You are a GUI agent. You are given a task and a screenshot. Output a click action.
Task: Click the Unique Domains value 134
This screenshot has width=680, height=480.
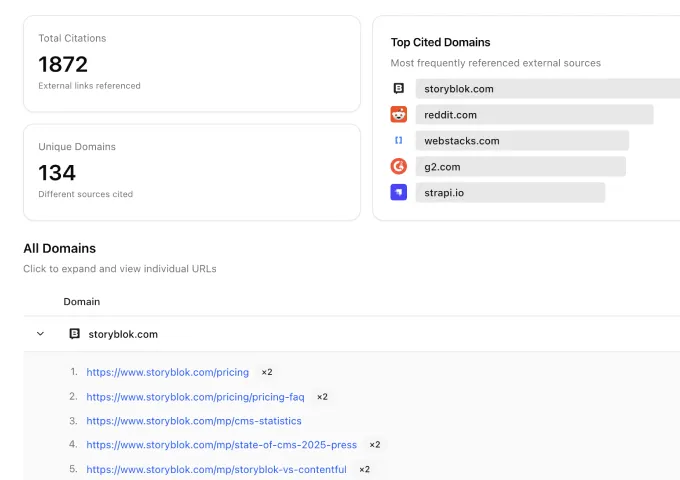click(x=57, y=173)
